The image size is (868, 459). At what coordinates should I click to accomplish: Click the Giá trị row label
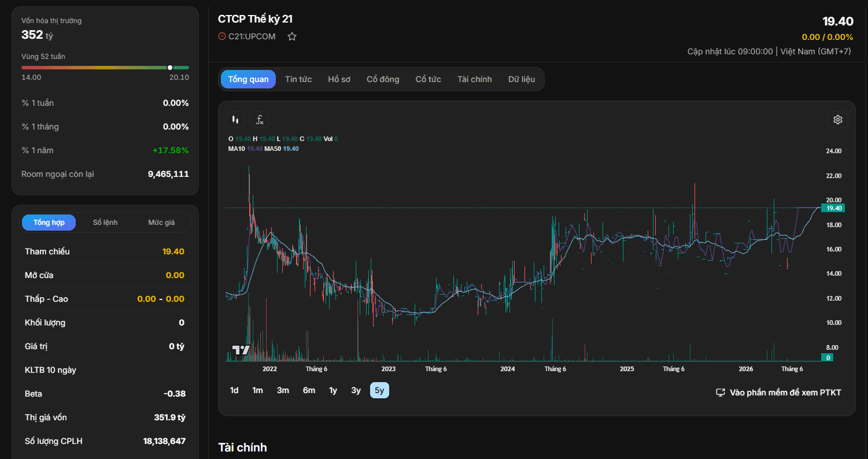[x=36, y=346]
